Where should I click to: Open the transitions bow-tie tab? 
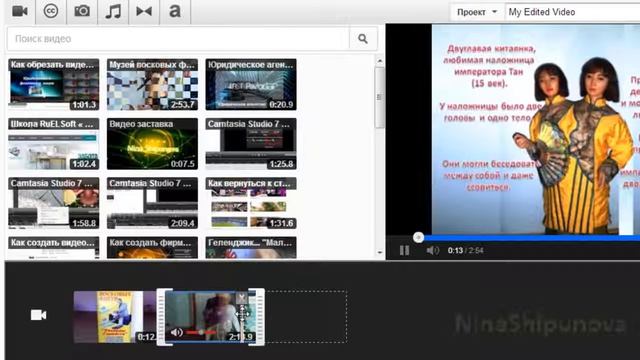(144, 11)
